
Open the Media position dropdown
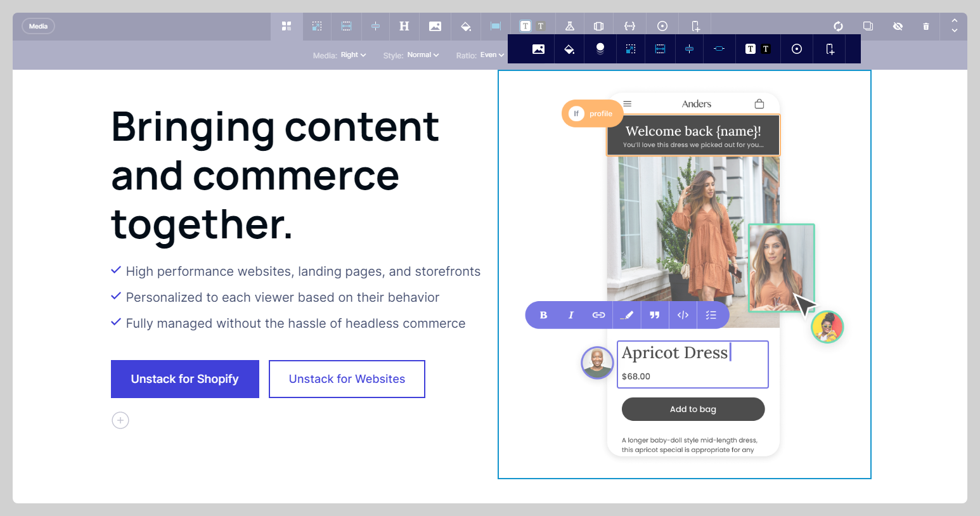353,55
